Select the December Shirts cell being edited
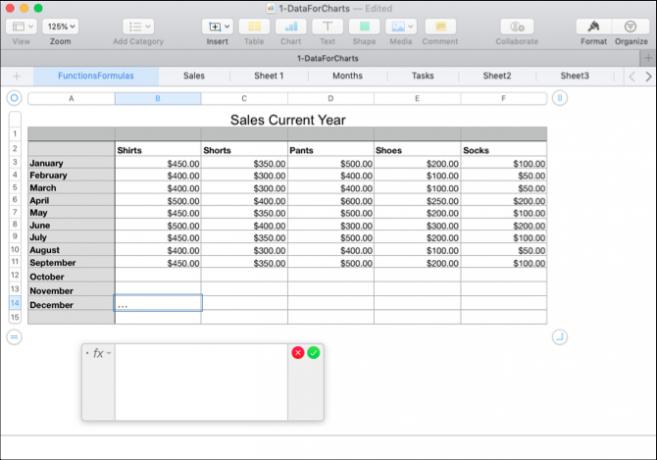 (x=158, y=303)
